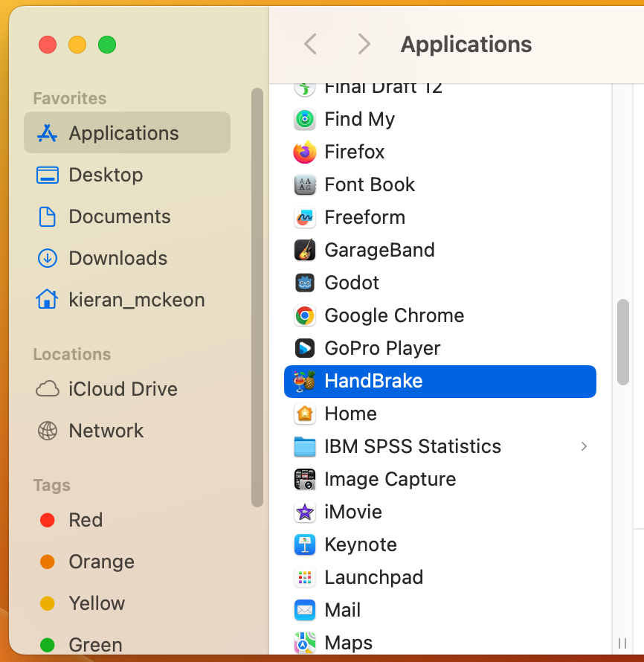Image resolution: width=644 pixels, height=662 pixels.
Task: Select the "Godot" name
Action: pyautogui.click(x=352, y=283)
